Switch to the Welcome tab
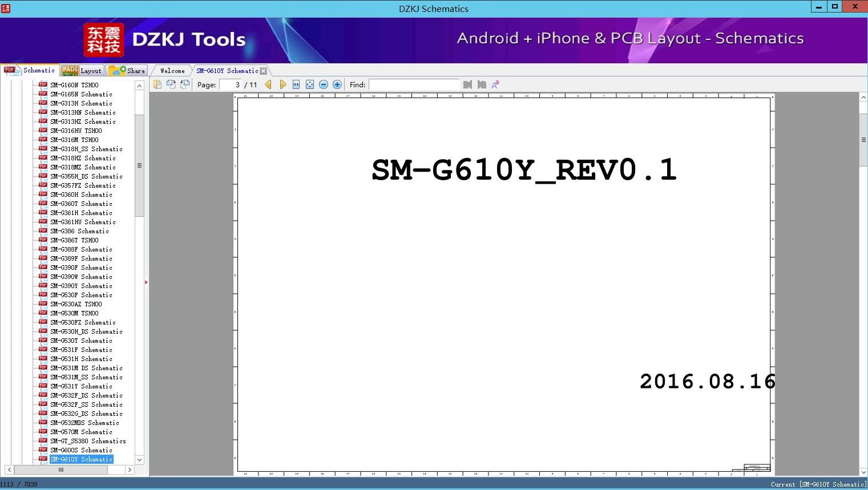Image resolution: width=868 pixels, height=490 pixels. 172,71
